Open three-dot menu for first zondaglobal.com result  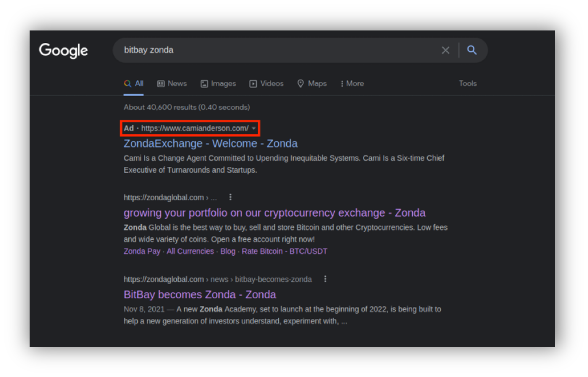click(x=230, y=197)
